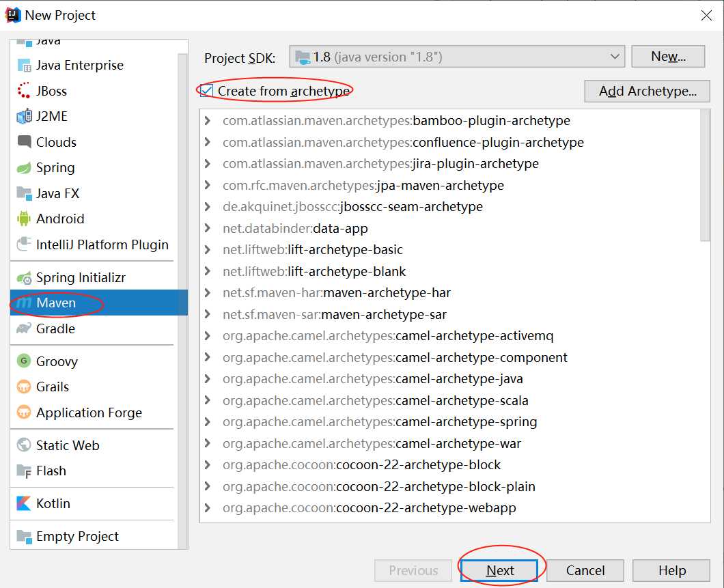Screen dimensions: 724x588
Task: Click the Cancel button
Action: (585, 570)
